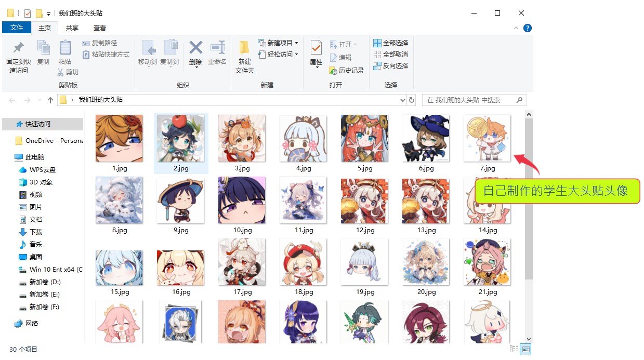The height and width of the screenshot is (360, 644).
Task: Create a new folder via ribbon icon
Action: point(244,48)
